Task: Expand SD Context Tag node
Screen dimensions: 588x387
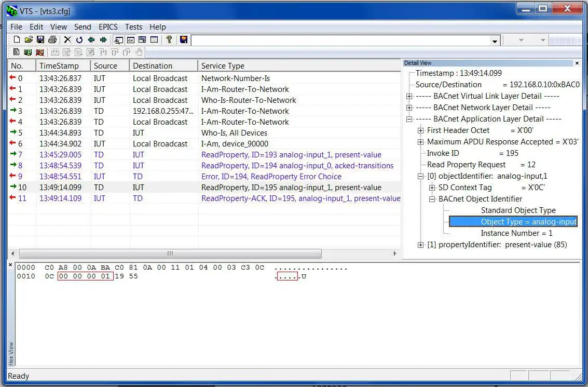Action: 432,188
